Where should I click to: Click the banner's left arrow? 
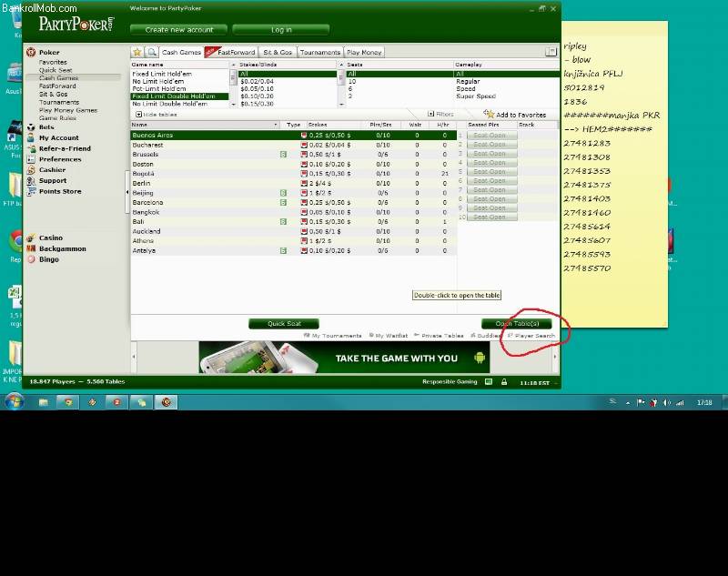[x=134, y=357]
